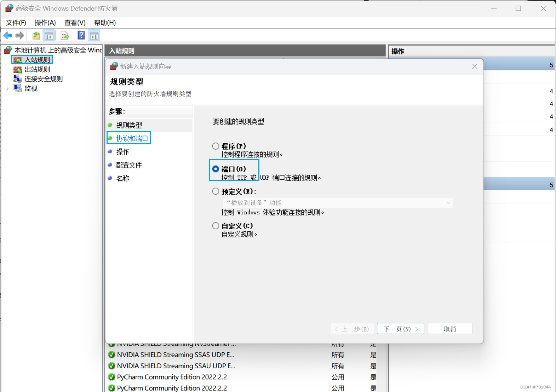Select 入站规则 in the left tree
556x392 pixels.
point(38,60)
